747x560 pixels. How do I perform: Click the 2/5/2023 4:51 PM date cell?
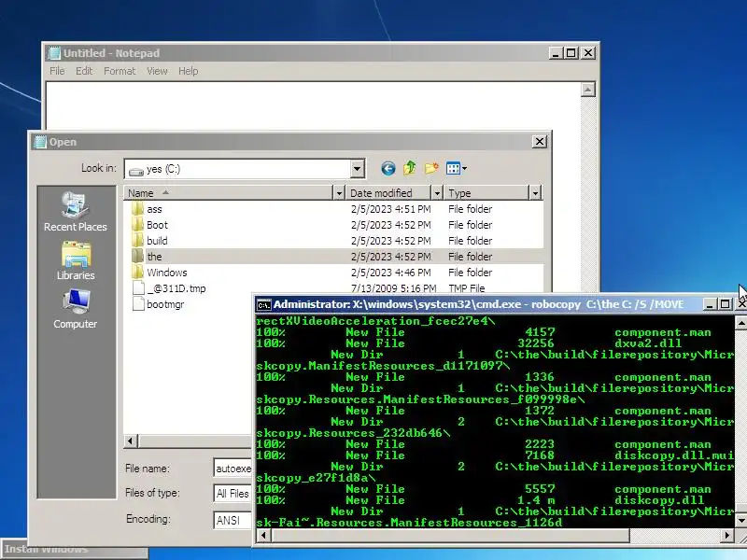390,209
